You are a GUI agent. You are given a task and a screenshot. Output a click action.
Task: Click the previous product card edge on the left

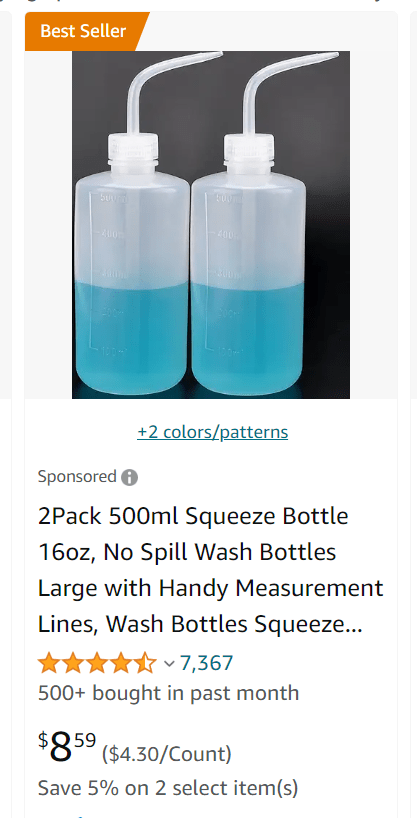5,204
